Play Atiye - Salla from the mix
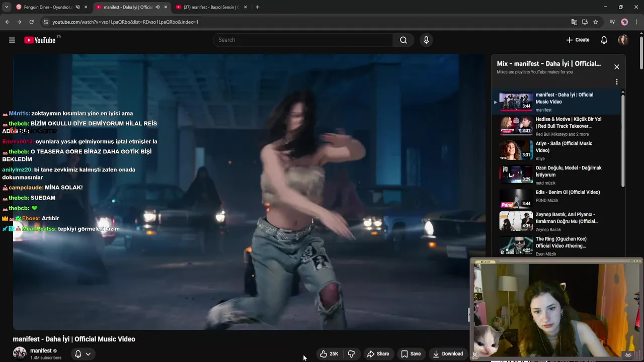644x362 pixels. point(556,150)
